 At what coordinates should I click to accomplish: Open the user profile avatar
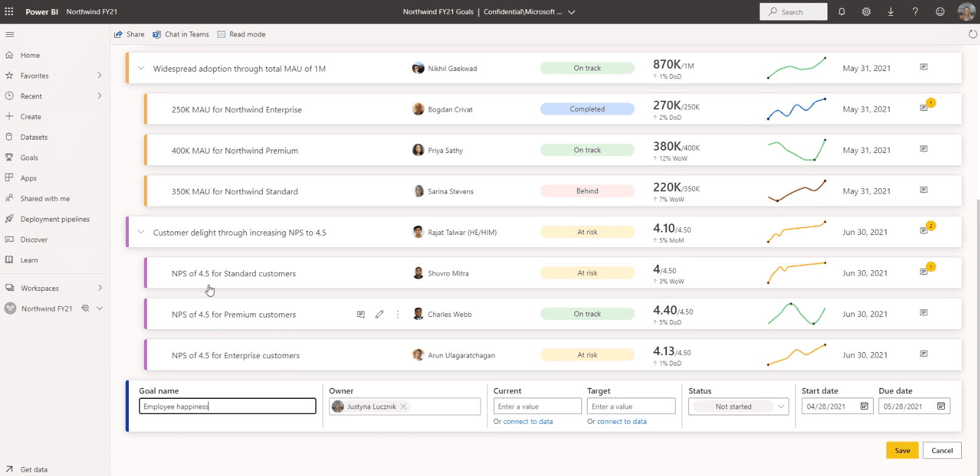click(x=966, y=12)
